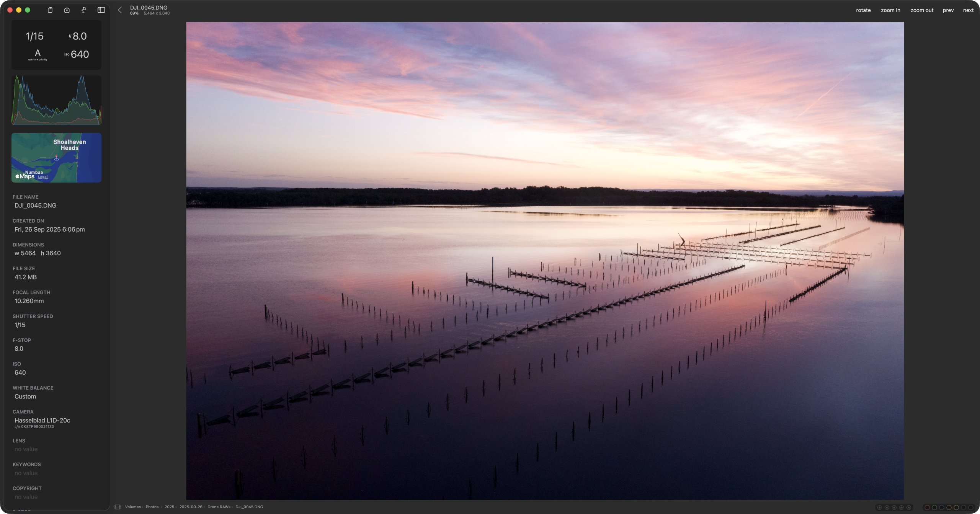Set third star rating

894,507
